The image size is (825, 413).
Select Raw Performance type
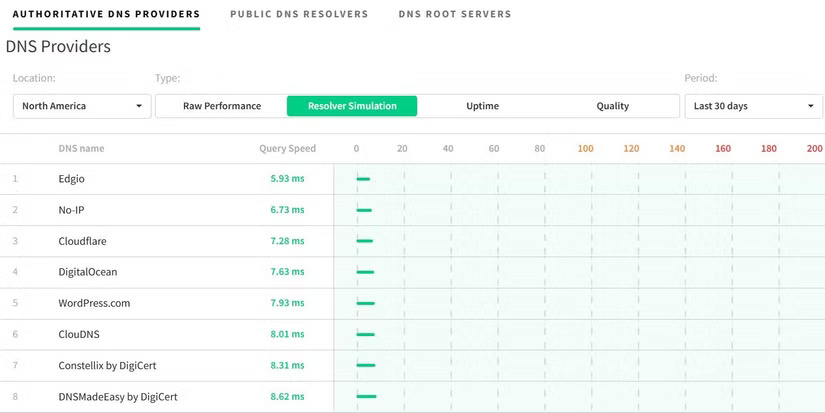[x=222, y=106]
